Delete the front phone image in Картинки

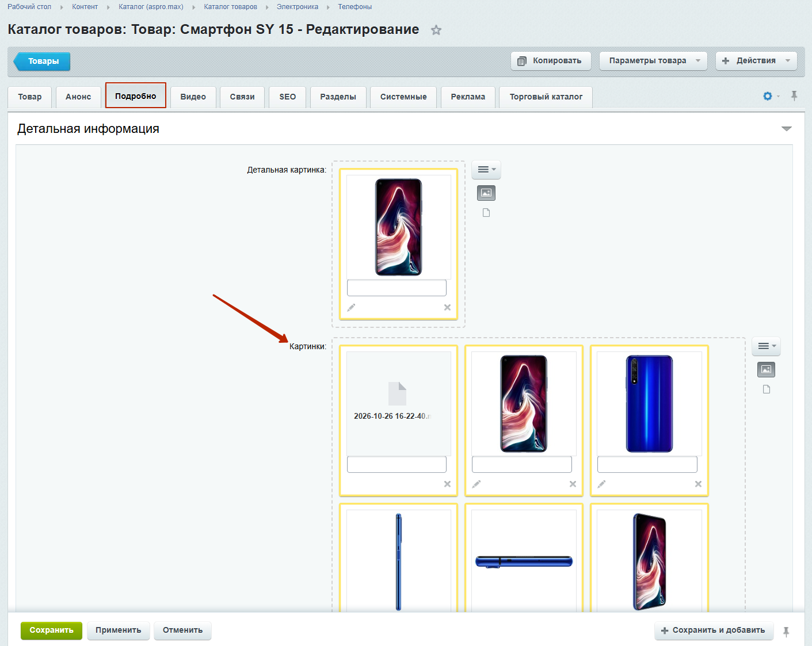[573, 484]
